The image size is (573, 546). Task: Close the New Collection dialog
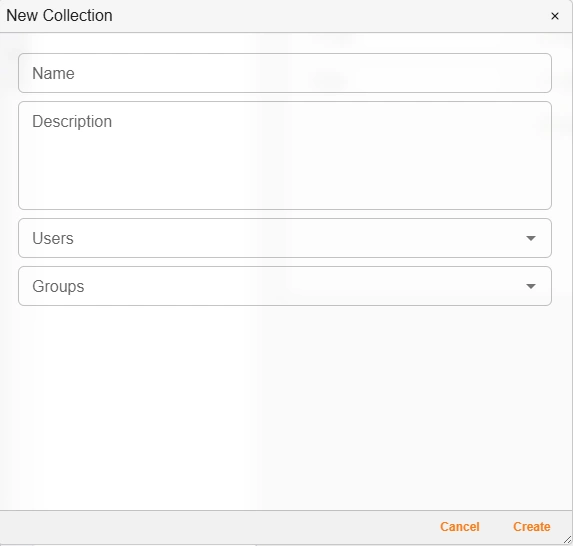[555, 16]
